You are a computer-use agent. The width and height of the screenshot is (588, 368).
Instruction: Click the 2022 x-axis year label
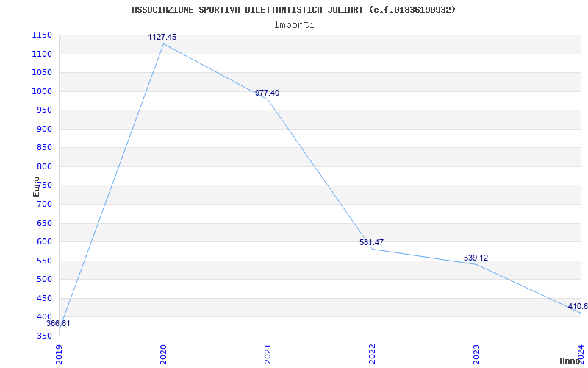372,354
